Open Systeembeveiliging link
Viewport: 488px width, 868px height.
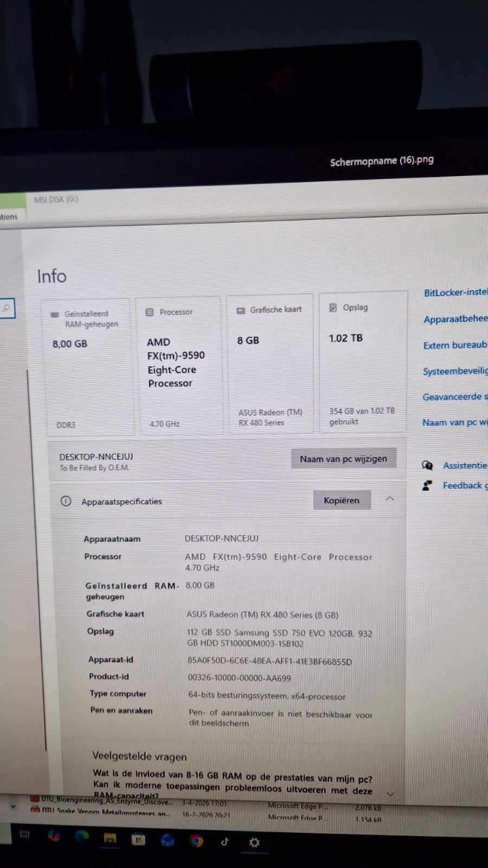click(x=455, y=371)
